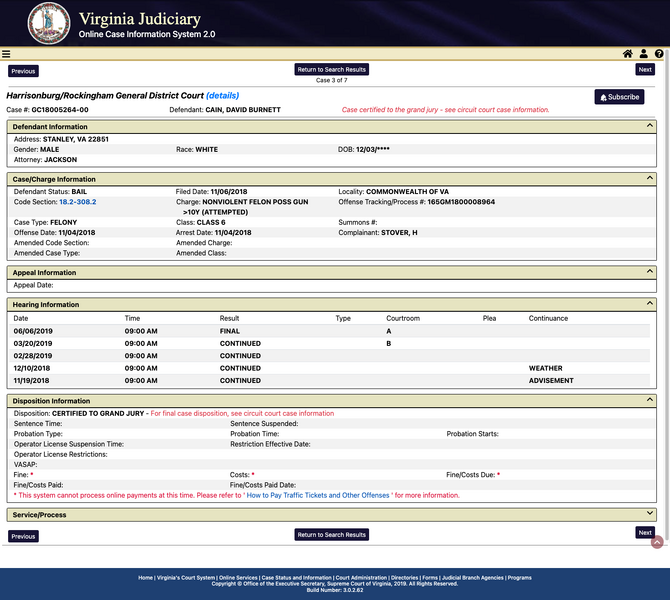670x600 pixels.
Task: Click complainant STOVER, H
Action: click(399, 232)
